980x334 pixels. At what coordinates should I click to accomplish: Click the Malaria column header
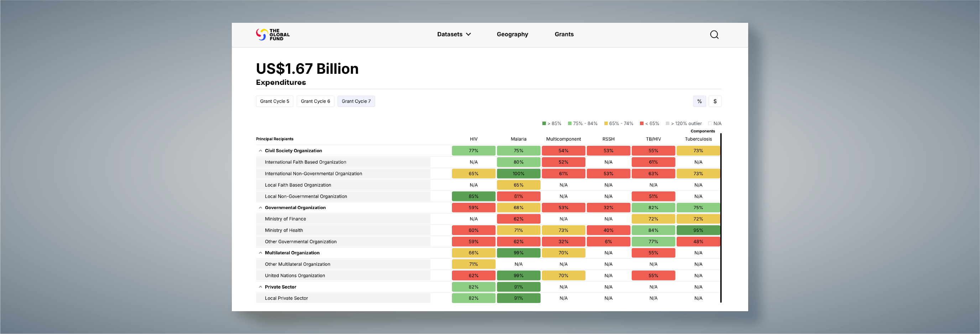tap(518, 139)
